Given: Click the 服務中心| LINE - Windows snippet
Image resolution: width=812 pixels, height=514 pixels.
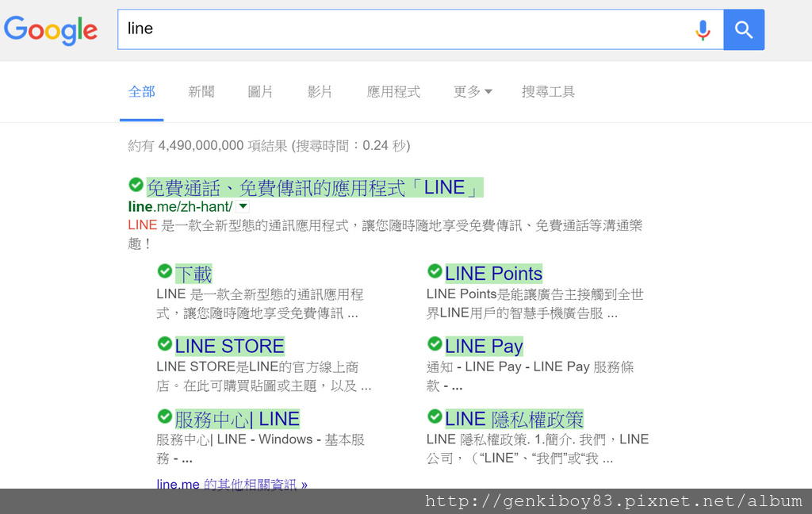Looking at the screenshot, I should tap(260, 449).
